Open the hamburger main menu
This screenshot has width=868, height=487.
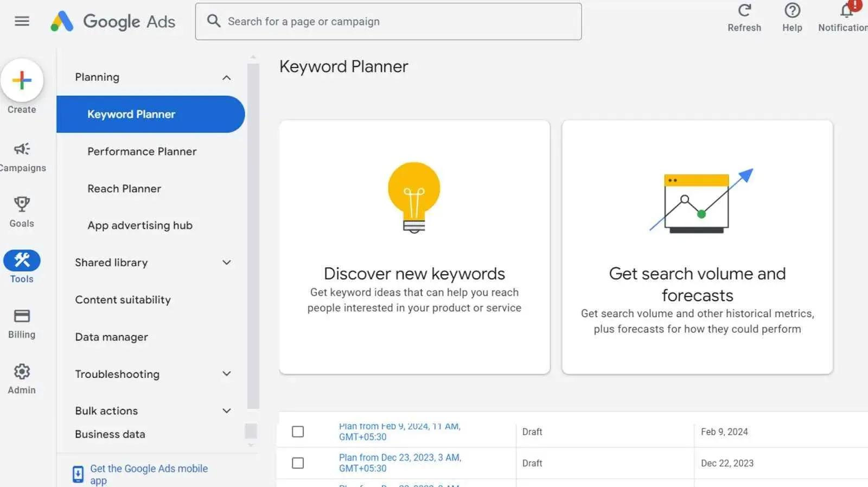[22, 21]
